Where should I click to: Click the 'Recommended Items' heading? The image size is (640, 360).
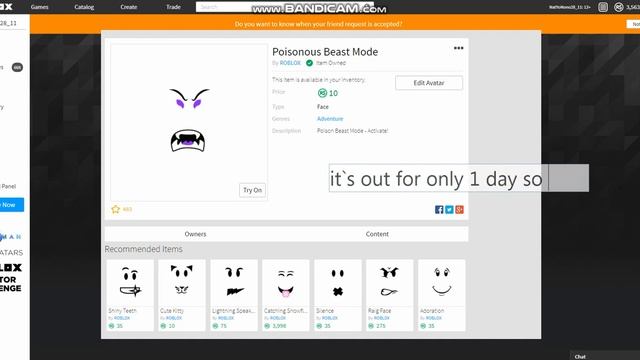[143, 249]
